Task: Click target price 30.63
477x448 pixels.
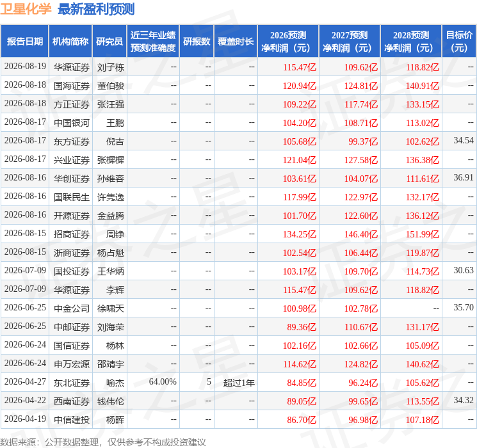Action: [x=464, y=270]
